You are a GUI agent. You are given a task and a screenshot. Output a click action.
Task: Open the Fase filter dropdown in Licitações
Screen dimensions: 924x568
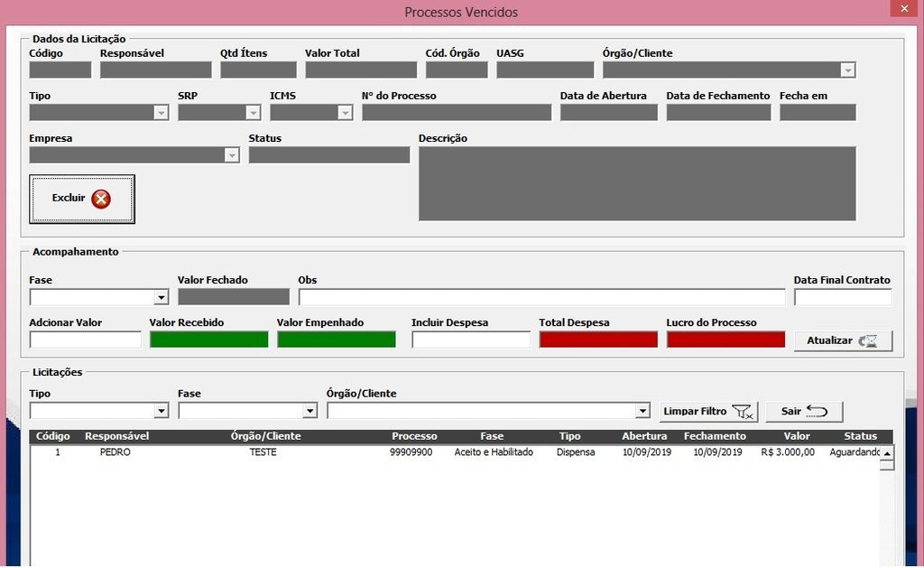pyautogui.click(x=310, y=411)
